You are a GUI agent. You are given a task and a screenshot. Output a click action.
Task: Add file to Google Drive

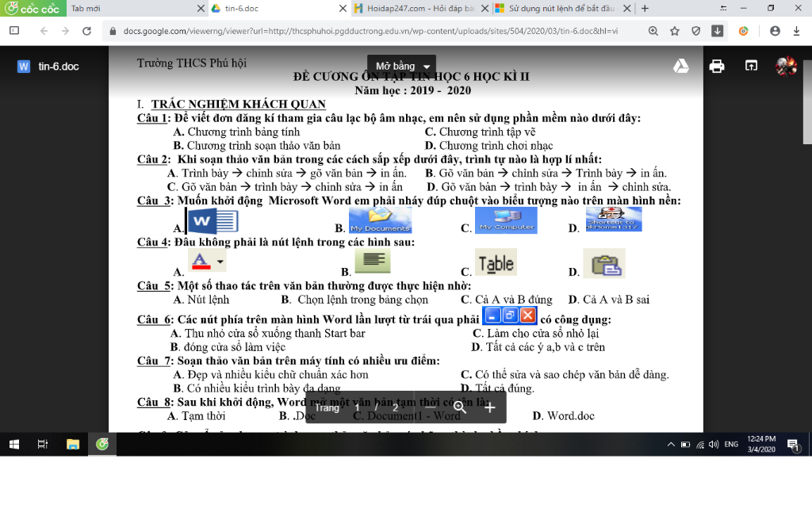click(x=681, y=66)
